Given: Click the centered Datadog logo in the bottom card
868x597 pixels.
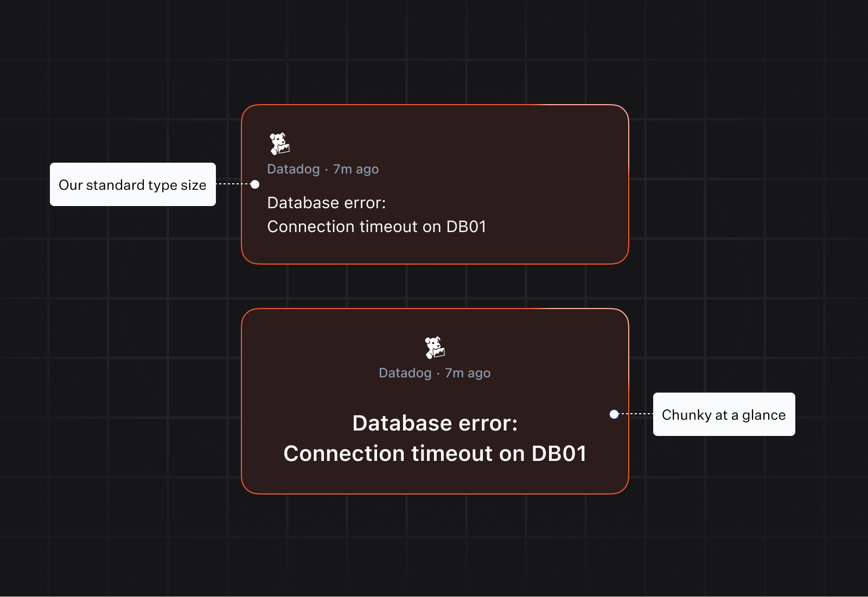Looking at the screenshot, I should (x=435, y=348).
